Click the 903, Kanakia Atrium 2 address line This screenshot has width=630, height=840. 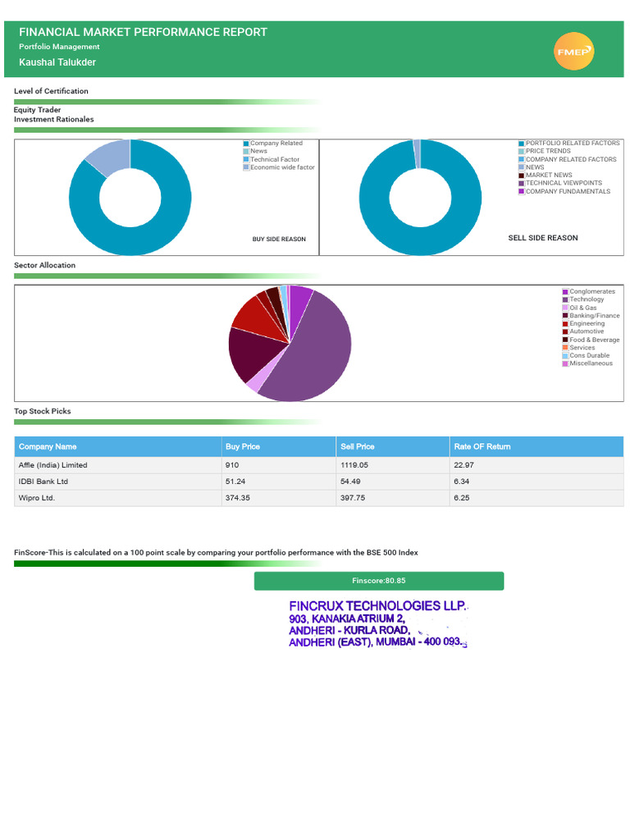click(x=347, y=619)
